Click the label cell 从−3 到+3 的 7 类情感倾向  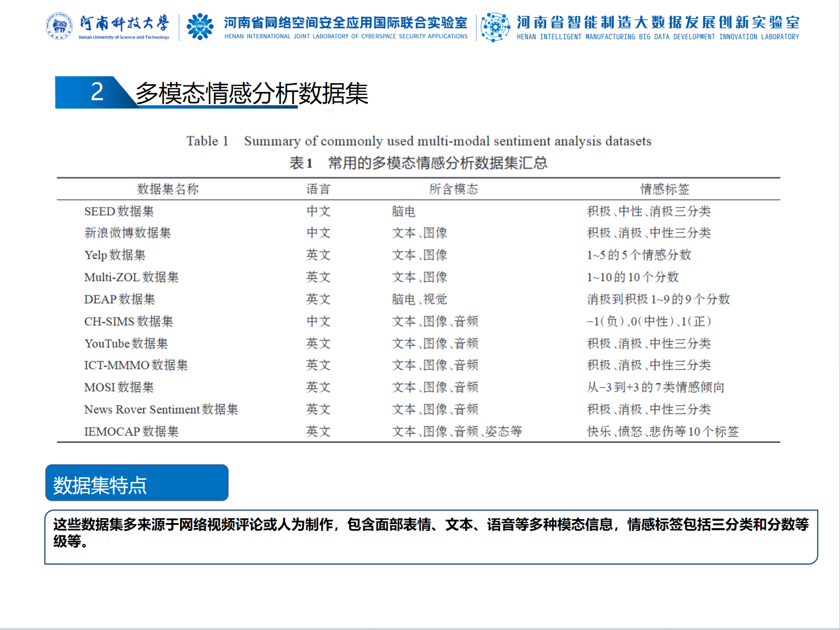[656, 387]
